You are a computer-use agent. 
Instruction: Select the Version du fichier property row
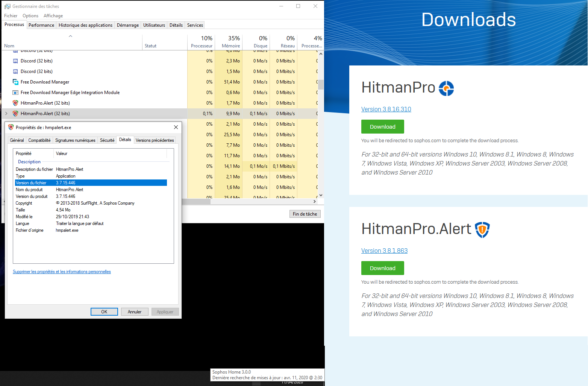coord(91,183)
